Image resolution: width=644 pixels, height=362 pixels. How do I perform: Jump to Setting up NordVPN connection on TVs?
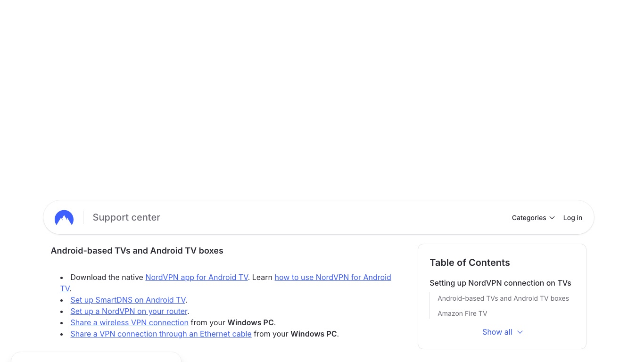[x=500, y=283]
